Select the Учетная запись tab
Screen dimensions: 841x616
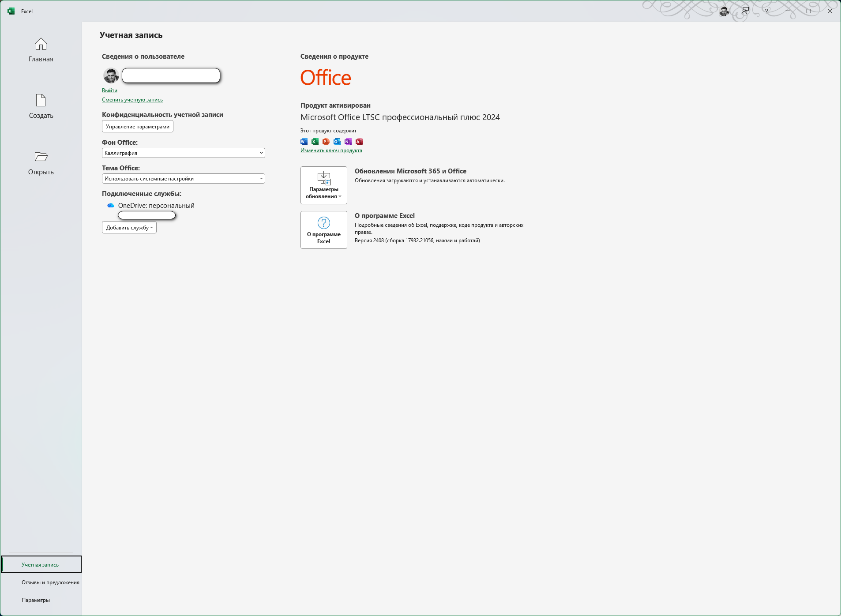tap(41, 565)
